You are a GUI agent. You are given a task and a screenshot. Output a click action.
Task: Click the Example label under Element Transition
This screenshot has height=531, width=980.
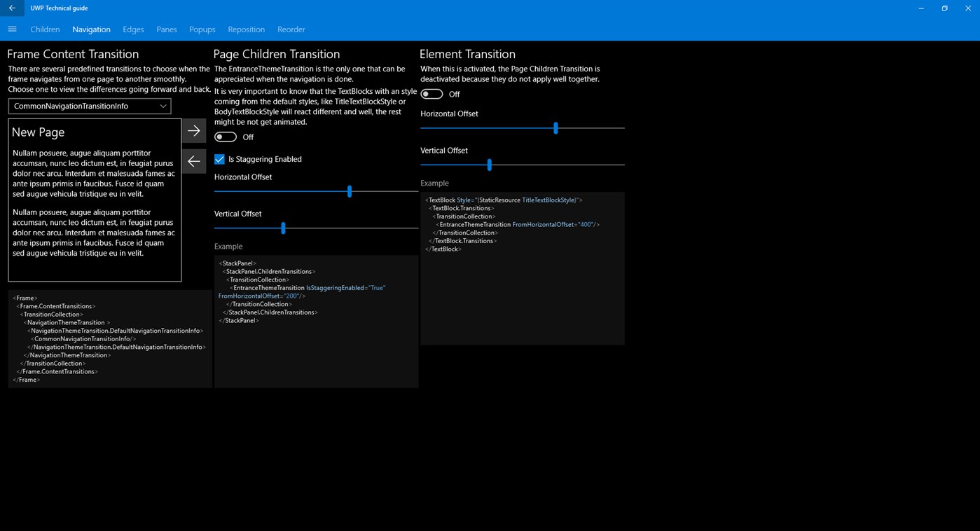point(434,183)
